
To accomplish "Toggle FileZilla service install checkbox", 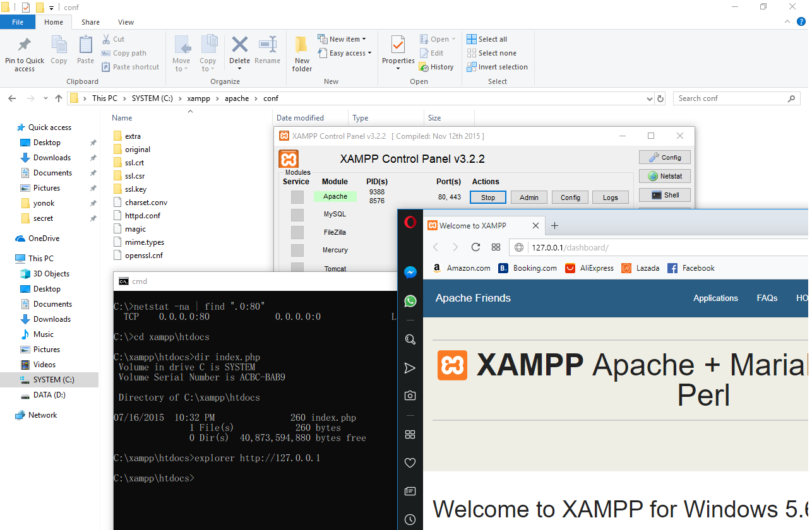I will (x=297, y=233).
